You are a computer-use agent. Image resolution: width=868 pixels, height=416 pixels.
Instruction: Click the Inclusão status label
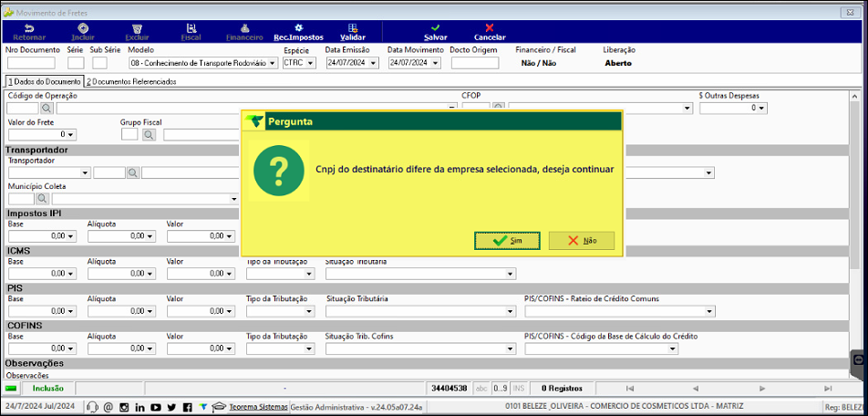pos(47,389)
